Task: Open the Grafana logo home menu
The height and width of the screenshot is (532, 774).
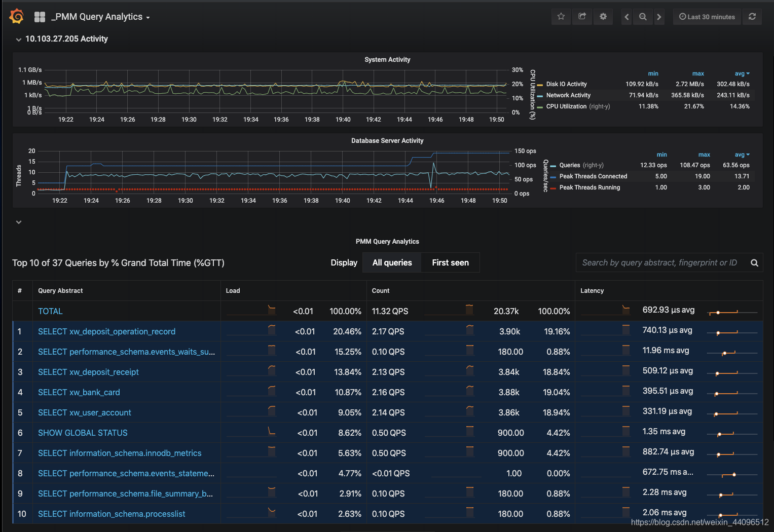Action: pyautogui.click(x=17, y=16)
